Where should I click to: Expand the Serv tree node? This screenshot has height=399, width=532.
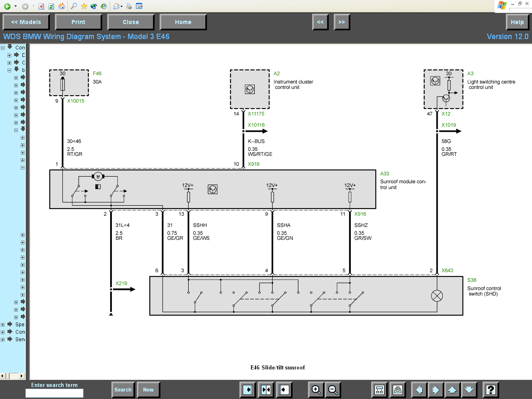(2, 340)
